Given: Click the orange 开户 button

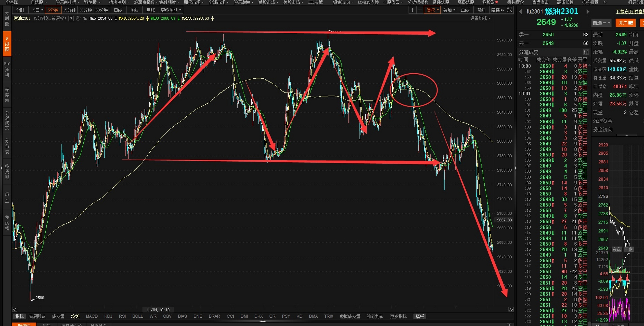Looking at the screenshot, I should [626, 23].
